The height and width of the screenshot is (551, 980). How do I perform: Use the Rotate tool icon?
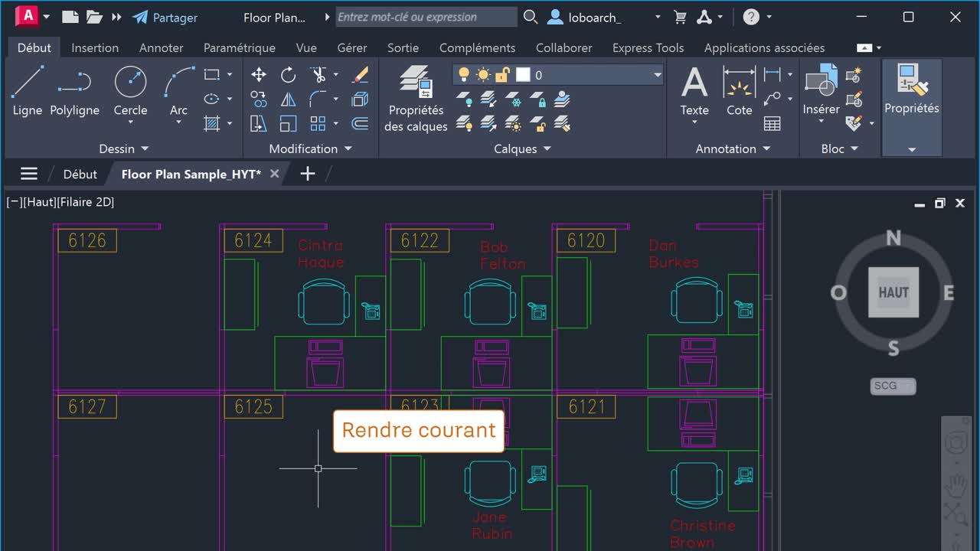(x=288, y=74)
